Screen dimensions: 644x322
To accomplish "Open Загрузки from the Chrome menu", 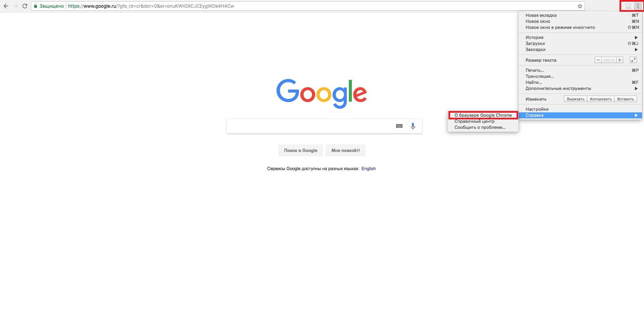I will (580, 44).
